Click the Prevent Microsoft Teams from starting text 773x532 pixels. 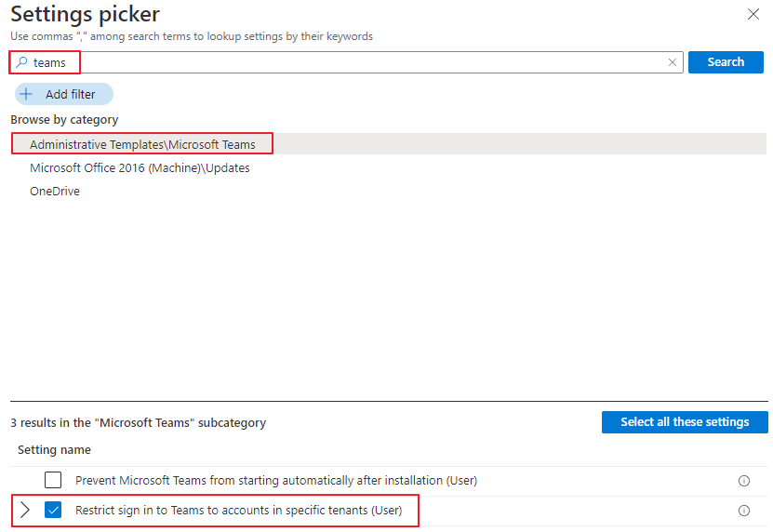click(x=276, y=480)
